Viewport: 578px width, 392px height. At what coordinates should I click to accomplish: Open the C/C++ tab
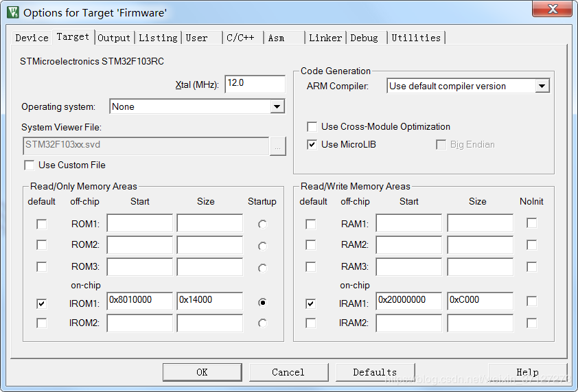click(x=243, y=38)
